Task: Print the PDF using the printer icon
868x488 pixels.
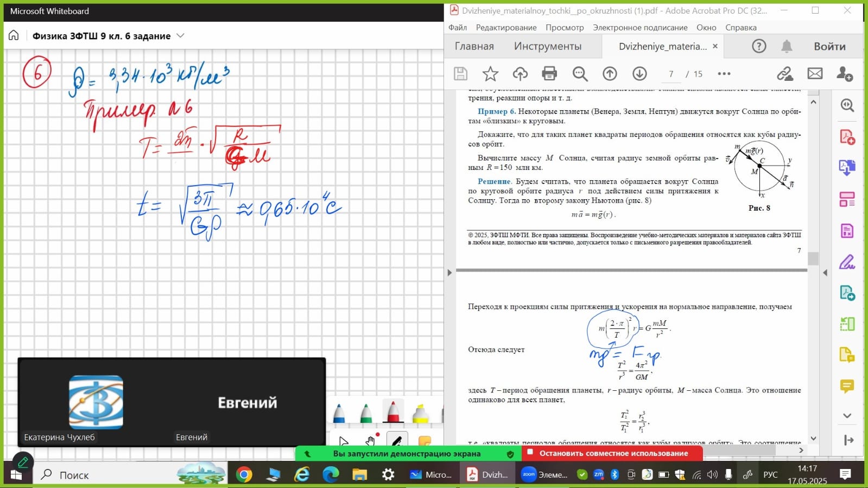Action: 549,74
